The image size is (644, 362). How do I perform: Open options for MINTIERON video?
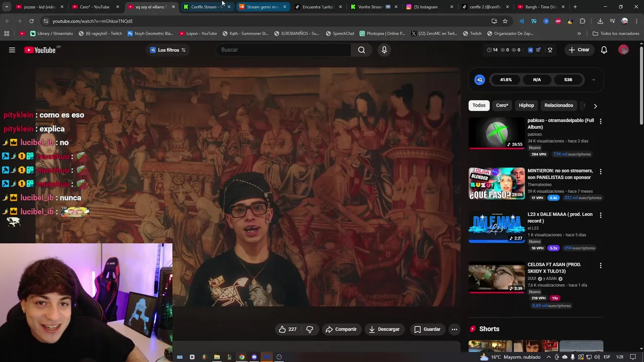coord(600,171)
